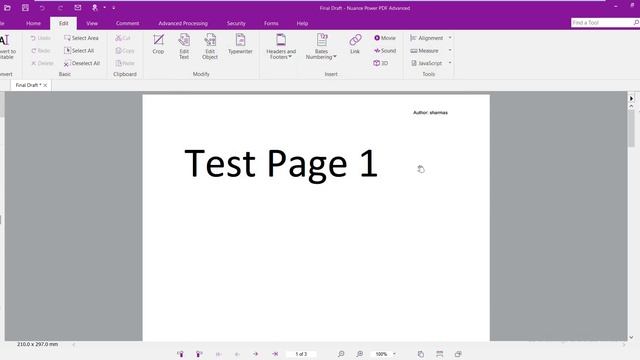Open the Edit ribbon tab
This screenshot has height=360, width=640.
64,23
